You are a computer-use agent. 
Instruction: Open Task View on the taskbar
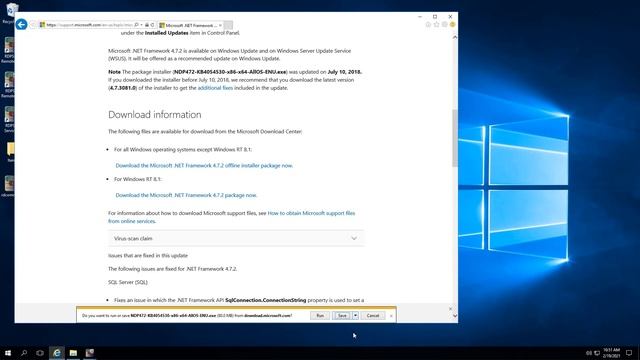tap(40, 353)
